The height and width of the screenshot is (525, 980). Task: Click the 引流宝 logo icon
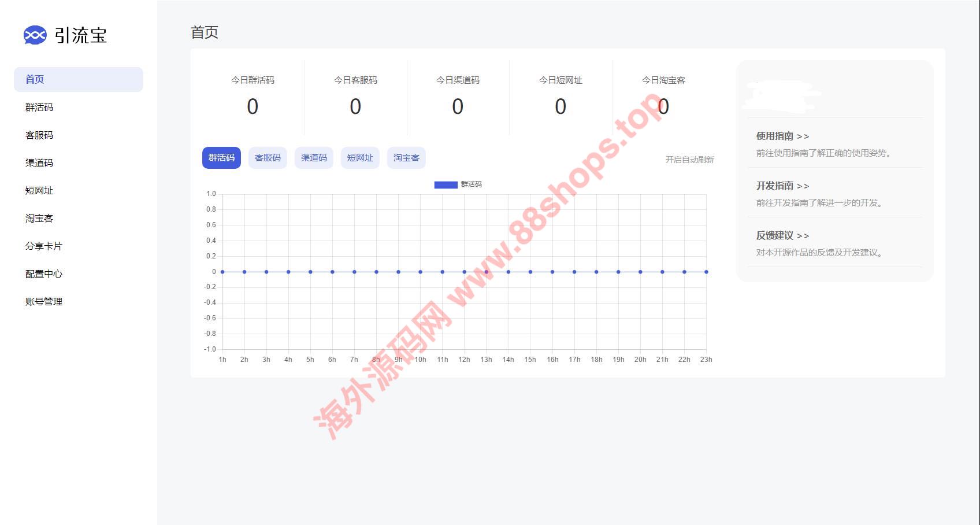click(35, 35)
